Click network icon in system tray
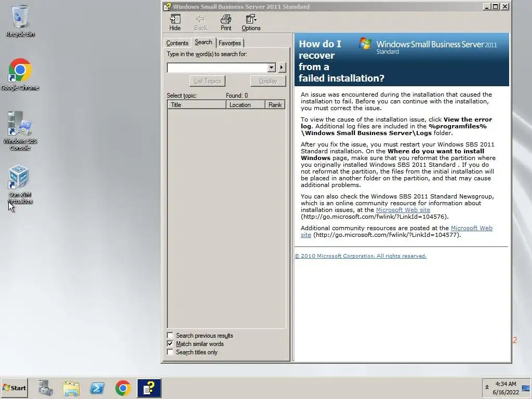Screen dimensions: 532x399 click(526, 388)
